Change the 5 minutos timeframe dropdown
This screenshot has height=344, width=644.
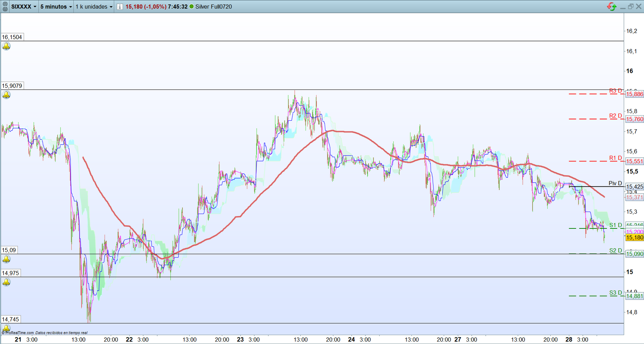[56, 7]
